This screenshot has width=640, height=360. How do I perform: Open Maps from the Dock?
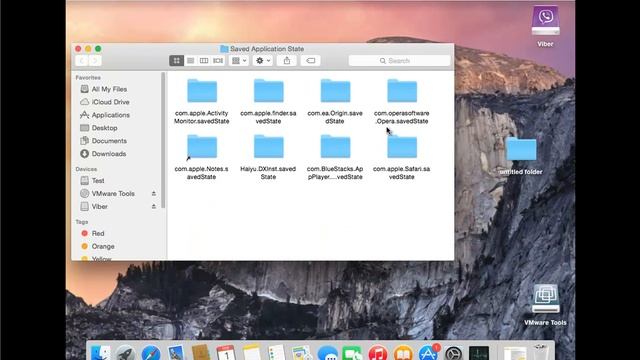302,353
